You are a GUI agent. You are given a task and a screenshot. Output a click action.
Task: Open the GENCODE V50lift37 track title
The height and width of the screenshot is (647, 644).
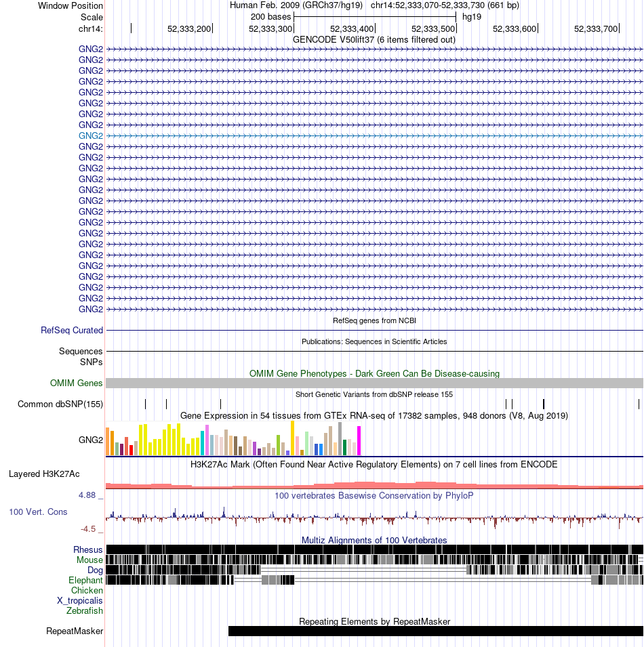(374, 39)
